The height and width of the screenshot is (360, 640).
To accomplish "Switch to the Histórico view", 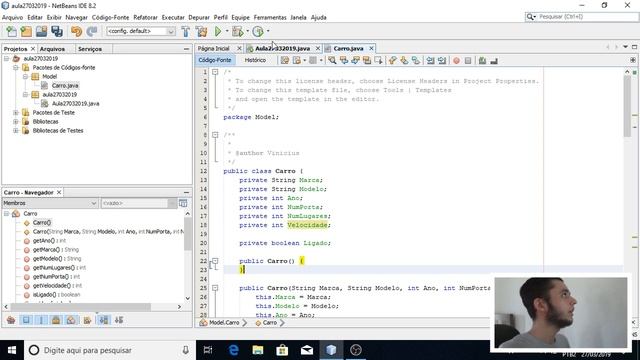I will click(x=255, y=60).
